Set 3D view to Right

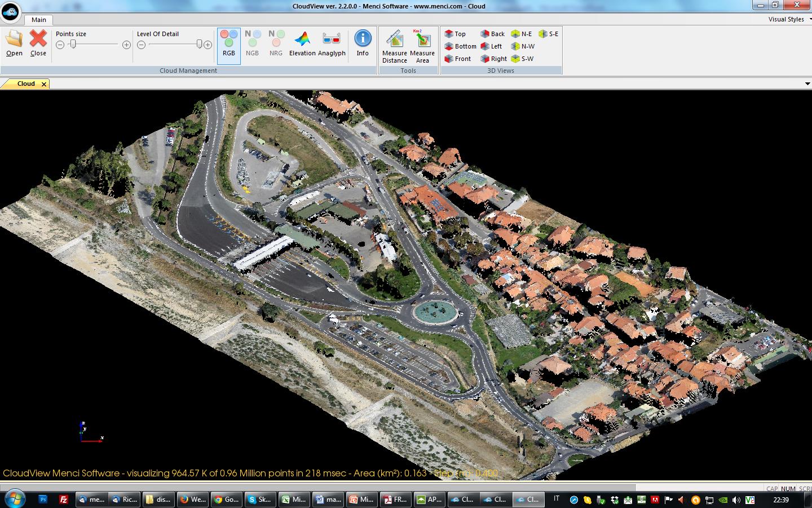pos(494,59)
